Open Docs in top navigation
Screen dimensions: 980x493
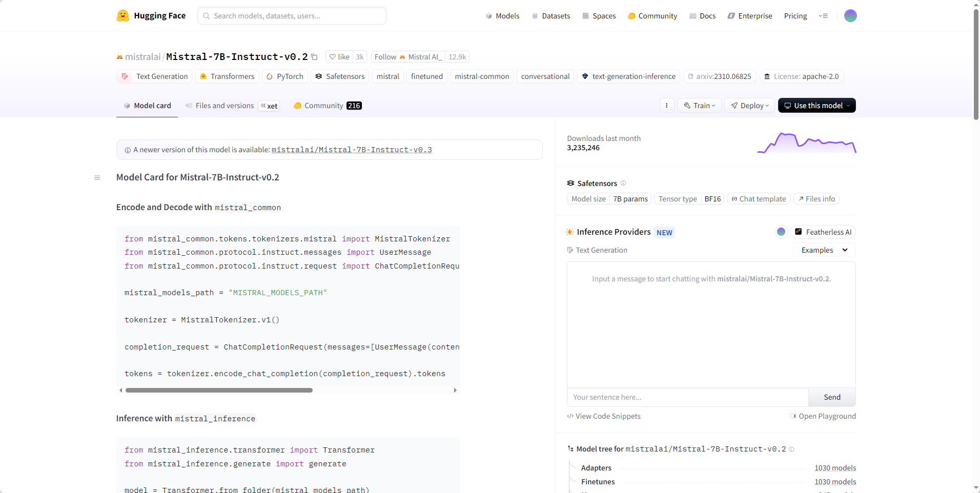(x=703, y=16)
